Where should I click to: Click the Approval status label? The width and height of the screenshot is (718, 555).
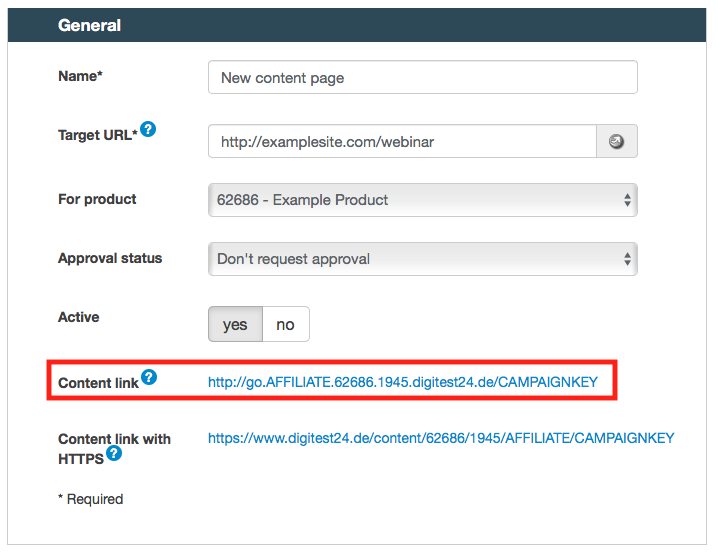[x=110, y=258]
